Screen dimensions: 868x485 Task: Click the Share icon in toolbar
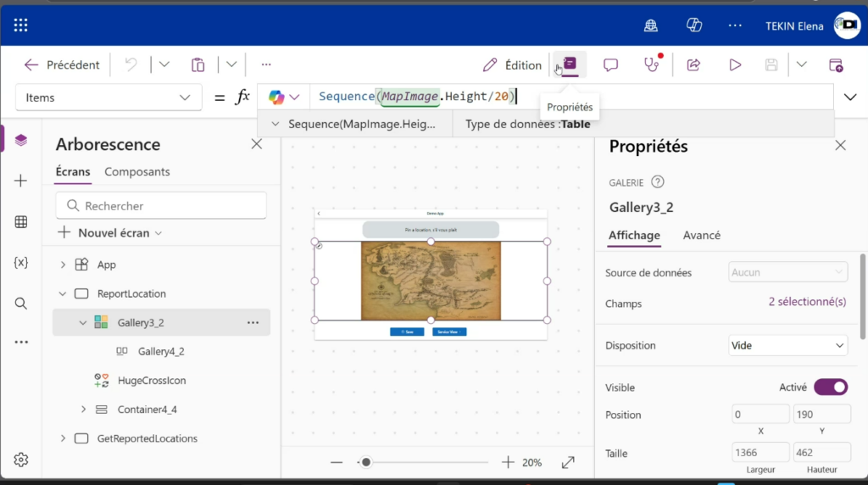(693, 65)
